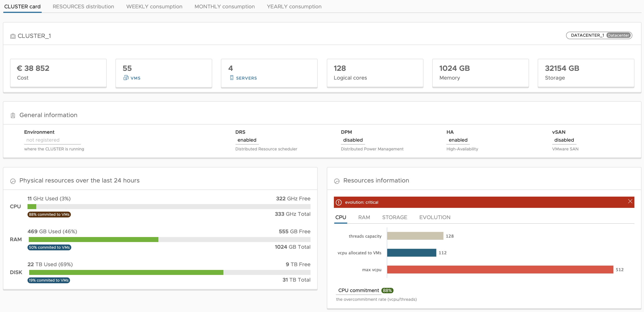Click the vcpu allocated to VMs bar
The width and height of the screenshot is (644, 312).
tap(411, 253)
